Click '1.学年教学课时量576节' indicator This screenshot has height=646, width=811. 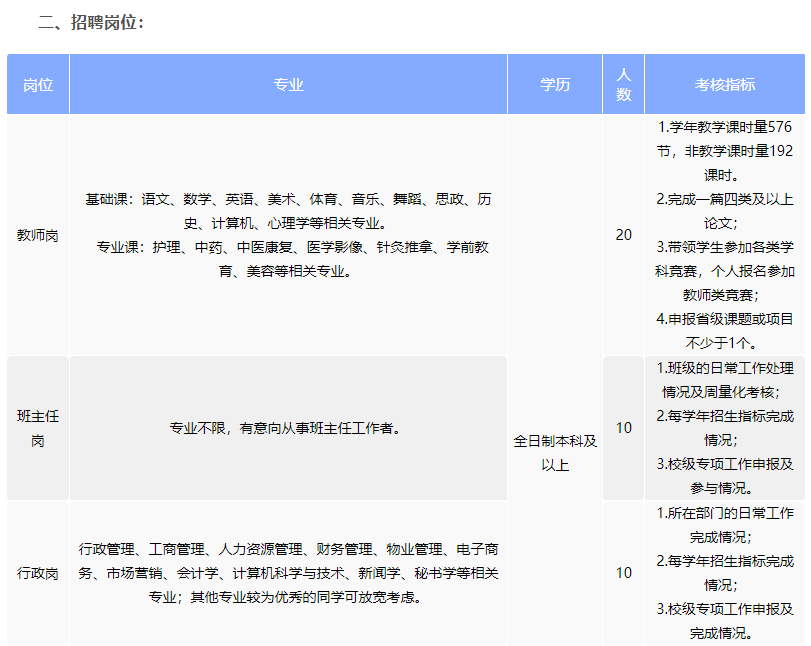tap(725, 151)
